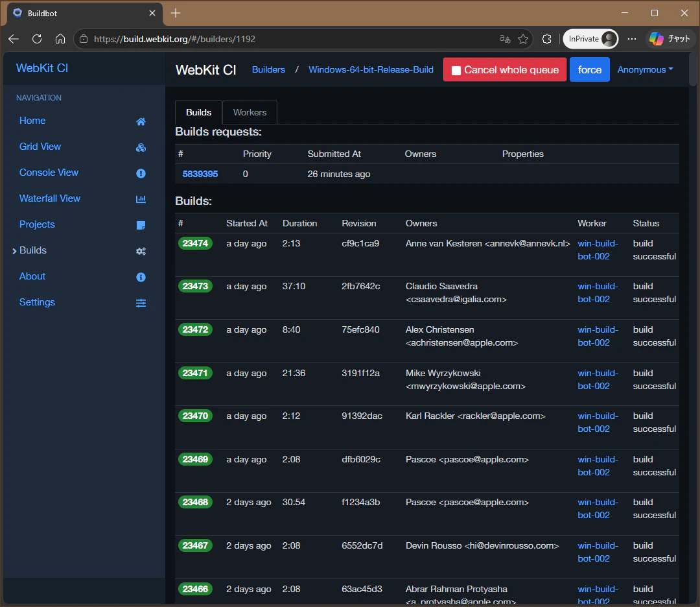Viewport: 700px width, 607px height.
Task: Click the blue force button
Action: click(x=589, y=69)
